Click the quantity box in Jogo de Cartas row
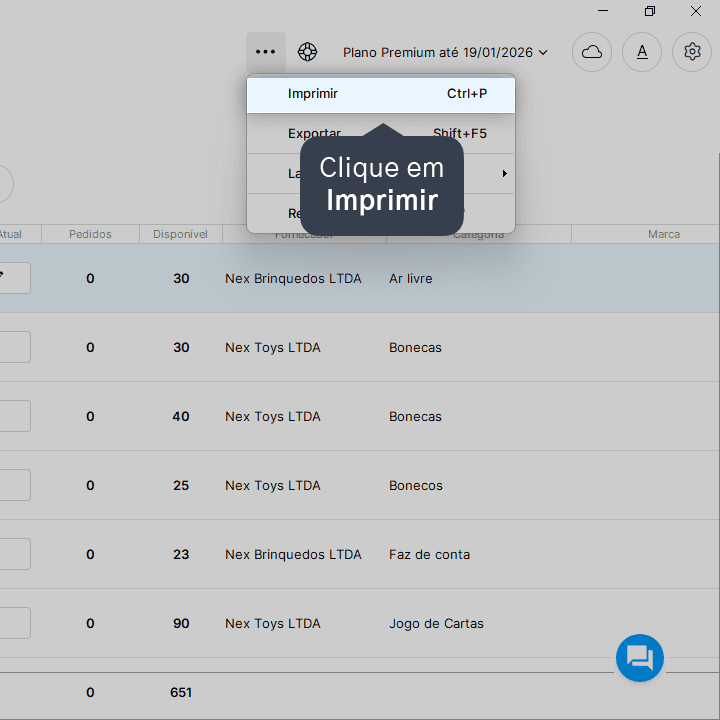Screen dimensions: 720x720 [x=15, y=623]
